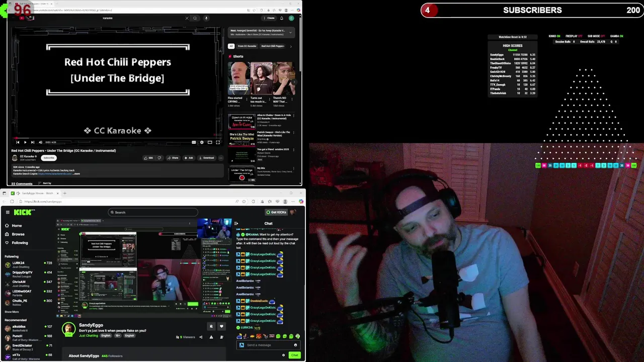The height and width of the screenshot is (362, 644).
Task: Expand the Following list with Show More
Action: [x=12, y=312]
